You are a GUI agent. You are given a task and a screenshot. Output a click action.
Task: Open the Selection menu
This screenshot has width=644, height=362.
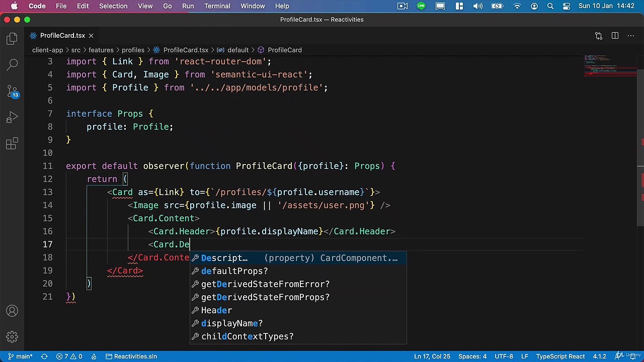(113, 6)
